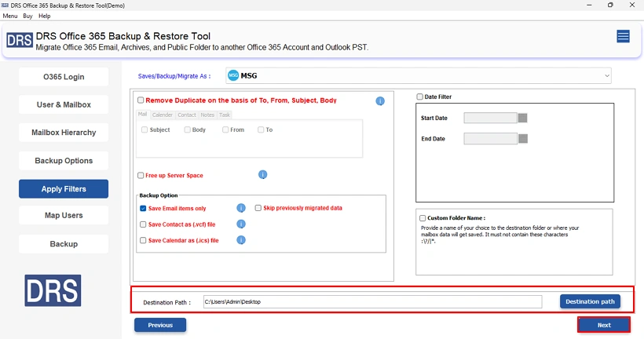Click the app icon in the title bar
The image size is (644, 339).
point(5,5)
